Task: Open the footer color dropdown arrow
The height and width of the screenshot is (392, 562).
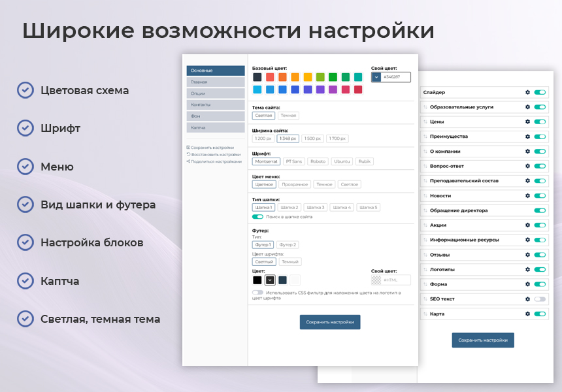Action: [x=269, y=279]
